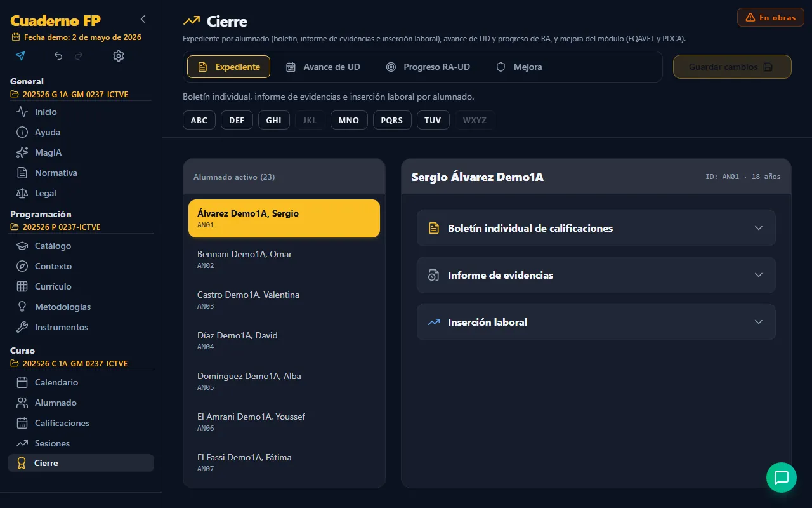The width and height of the screenshot is (812, 508).
Task: Click the undo arrow icon
Action: click(58, 56)
